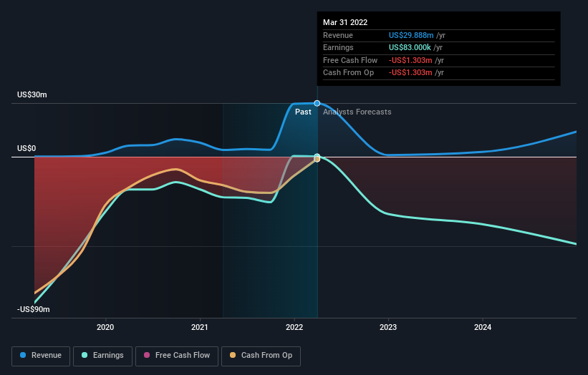Click the Free Cash Flow label in tooltip
This screenshot has height=375, width=588.
[350, 60]
